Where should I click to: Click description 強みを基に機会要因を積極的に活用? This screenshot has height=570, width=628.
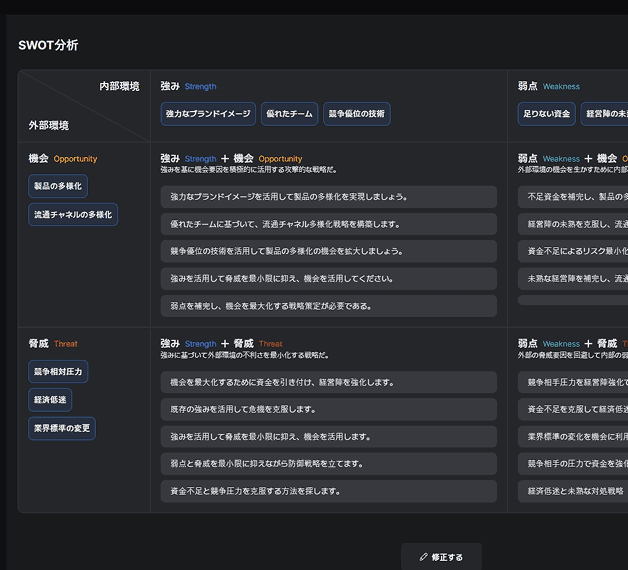pos(249,170)
